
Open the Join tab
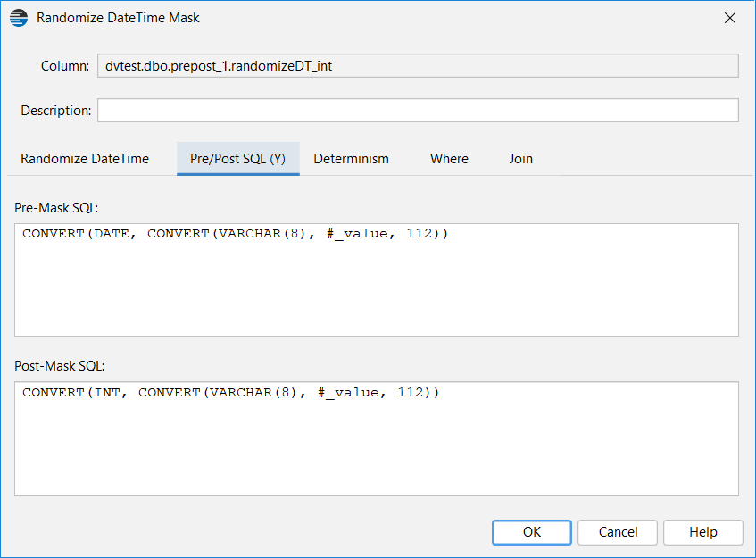(520, 159)
